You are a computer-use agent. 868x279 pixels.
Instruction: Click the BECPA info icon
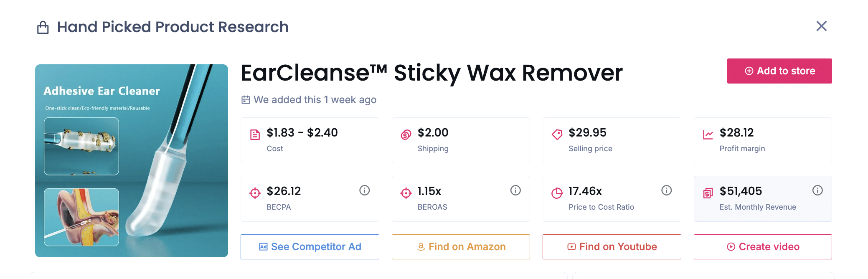pos(364,190)
